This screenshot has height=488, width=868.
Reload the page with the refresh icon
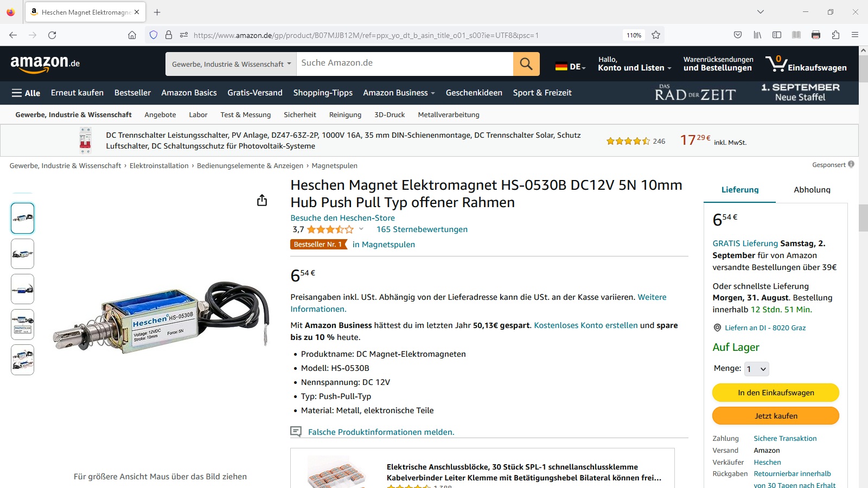(52, 35)
